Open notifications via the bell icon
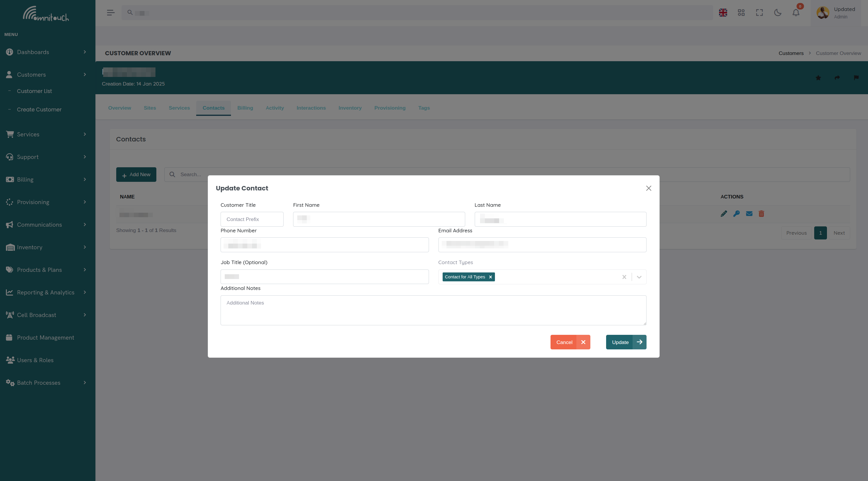868x481 pixels. 796,12
